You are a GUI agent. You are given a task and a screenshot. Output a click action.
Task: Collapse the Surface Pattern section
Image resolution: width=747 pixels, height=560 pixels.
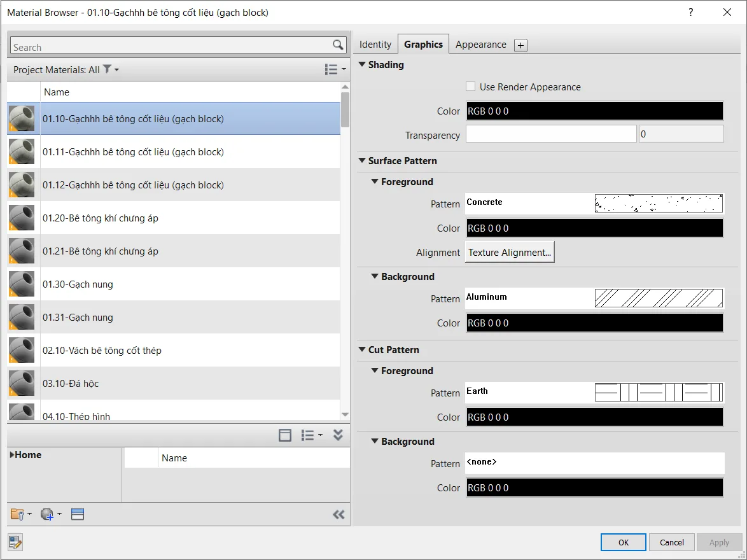(x=362, y=160)
